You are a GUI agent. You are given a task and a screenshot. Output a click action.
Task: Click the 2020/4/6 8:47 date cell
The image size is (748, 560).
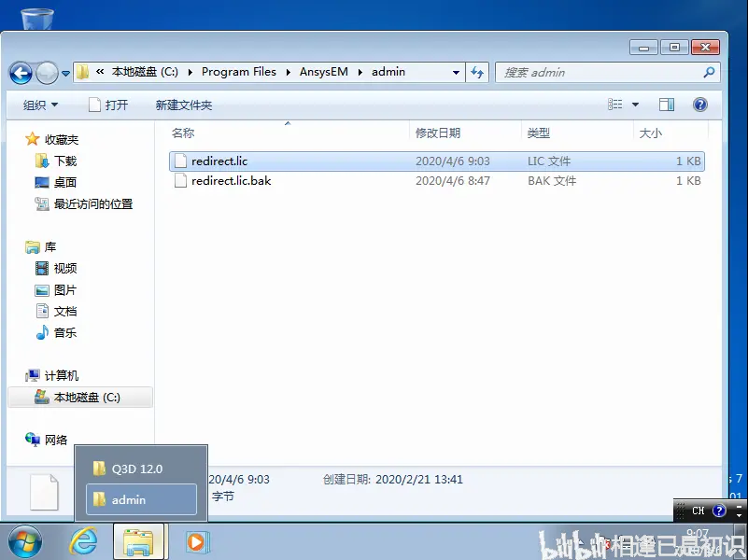point(453,181)
